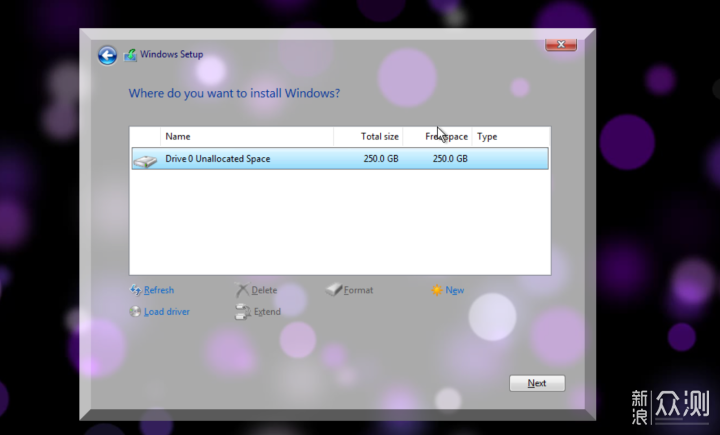Image resolution: width=720 pixels, height=435 pixels.
Task: Click the drive icon in Drive 0 row
Action: (145, 161)
